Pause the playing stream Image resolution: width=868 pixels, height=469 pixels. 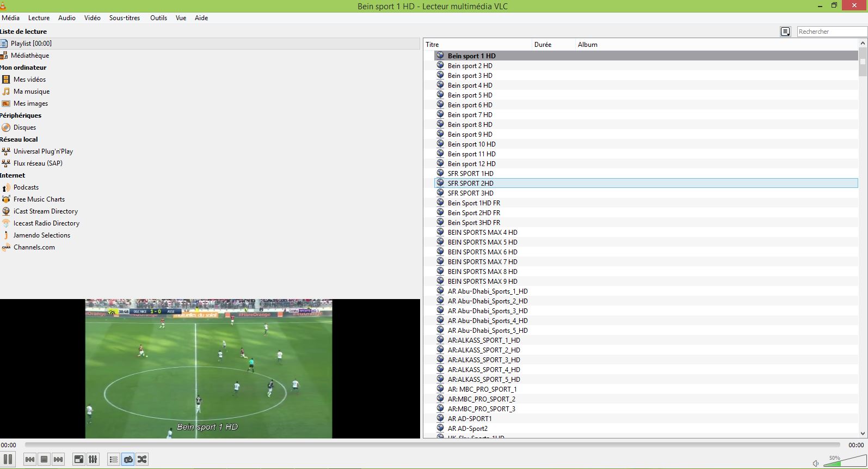[x=8, y=459]
